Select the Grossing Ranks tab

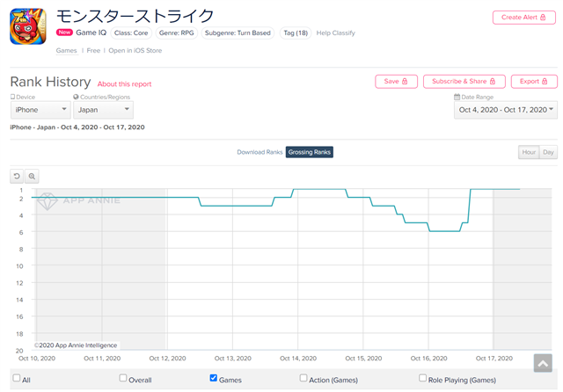(309, 152)
